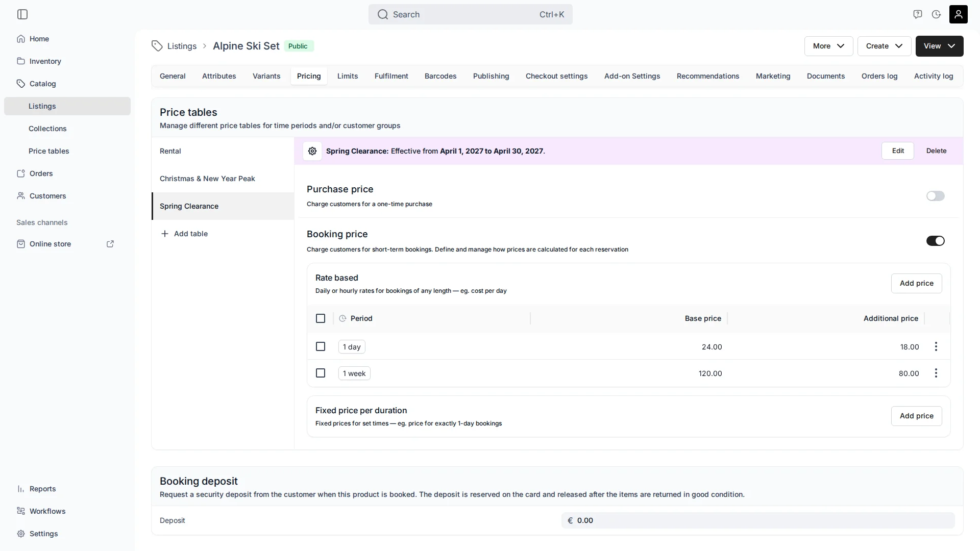Click the 1 day period tag
980x551 pixels.
(352, 347)
